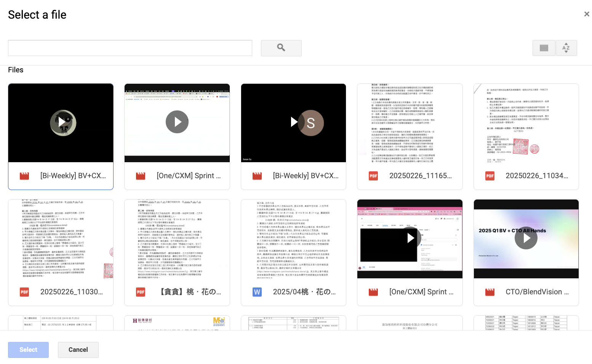Click the file search text field
The width and height of the screenshot is (592, 364).
130,48
